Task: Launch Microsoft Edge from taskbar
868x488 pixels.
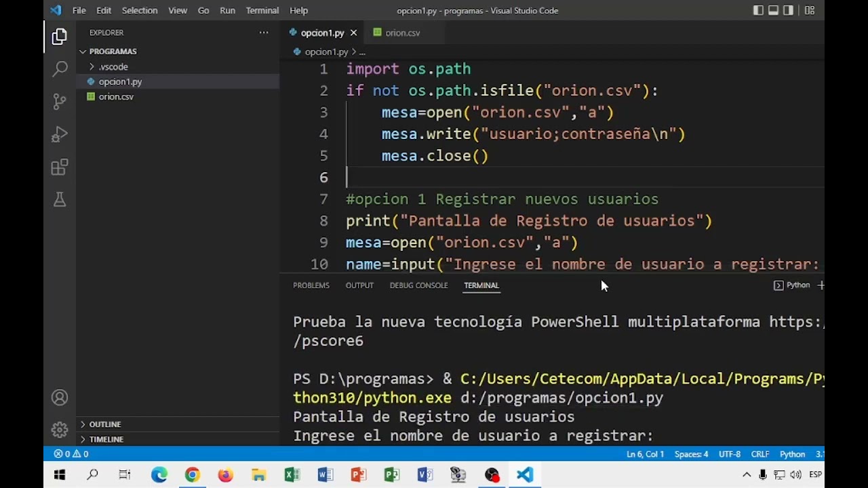Action: tap(159, 475)
